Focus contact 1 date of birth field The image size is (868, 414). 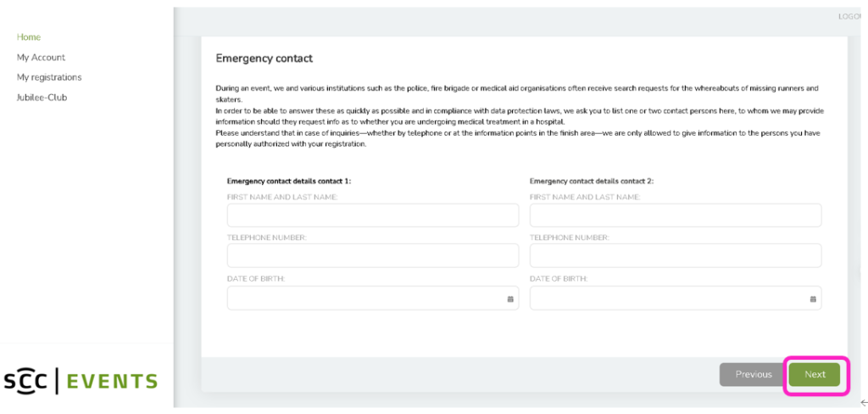[x=373, y=298]
